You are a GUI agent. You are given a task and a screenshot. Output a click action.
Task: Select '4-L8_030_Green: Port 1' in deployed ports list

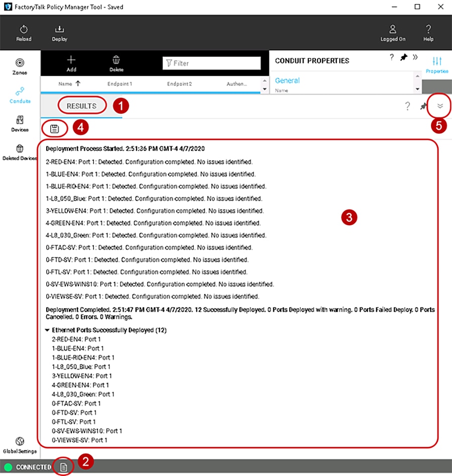click(x=83, y=394)
